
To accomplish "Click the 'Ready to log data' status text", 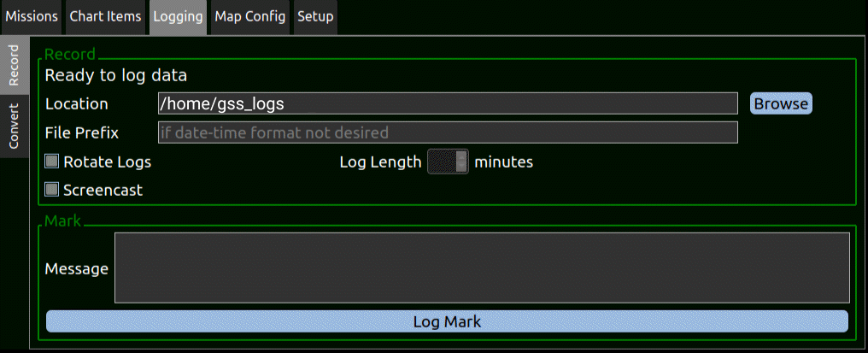I will [x=115, y=75].
